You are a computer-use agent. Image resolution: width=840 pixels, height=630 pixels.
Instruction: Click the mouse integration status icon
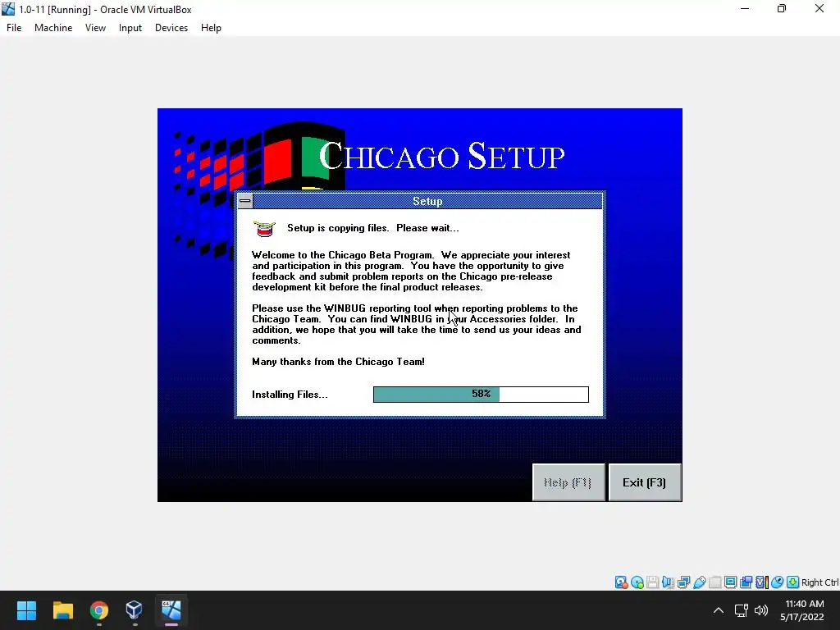pyautogui.click(x=778, y=582)
